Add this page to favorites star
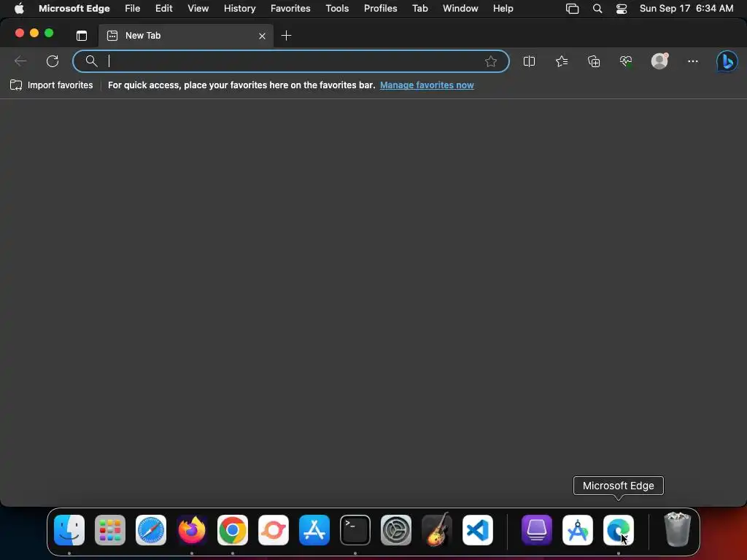Viewport: 747px width, 560px height. (x=491, y=61)
